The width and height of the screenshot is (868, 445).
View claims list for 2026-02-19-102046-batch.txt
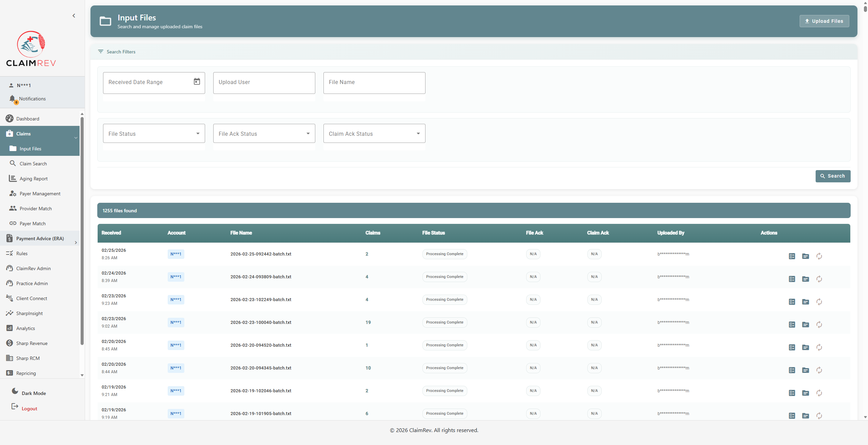click(792, 393)
